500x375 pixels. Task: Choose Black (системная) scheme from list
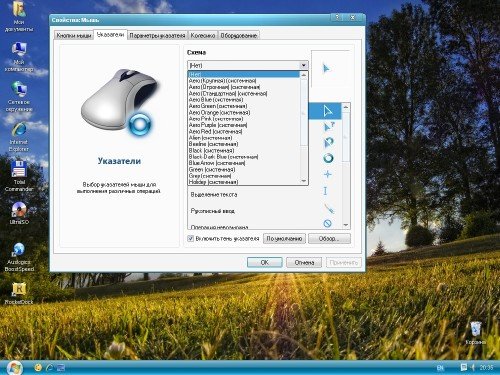(x=244, y=150)
